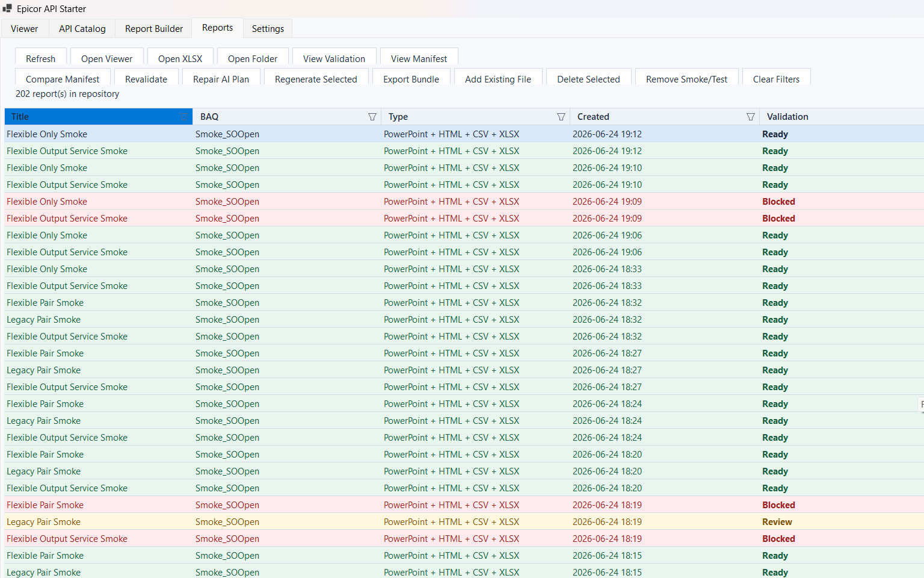Open Type column filter icon
Image resolution: width=924 pixels, height=578 pixels.
pyautogui.click(x=561, y=117)
